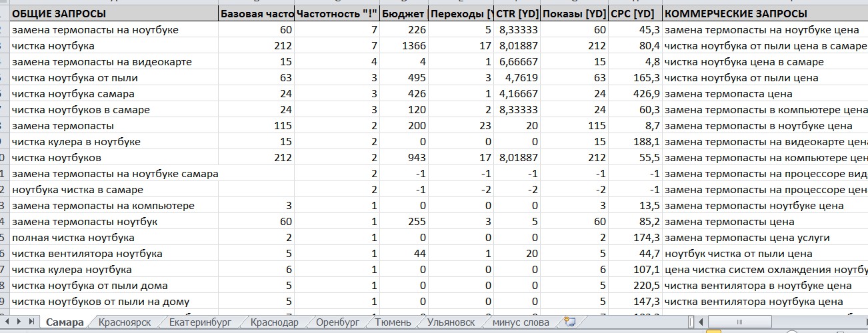This screenshot has height=333, width=868.
Task: Select the Базовая частота header cell
Action: (256, 14)
